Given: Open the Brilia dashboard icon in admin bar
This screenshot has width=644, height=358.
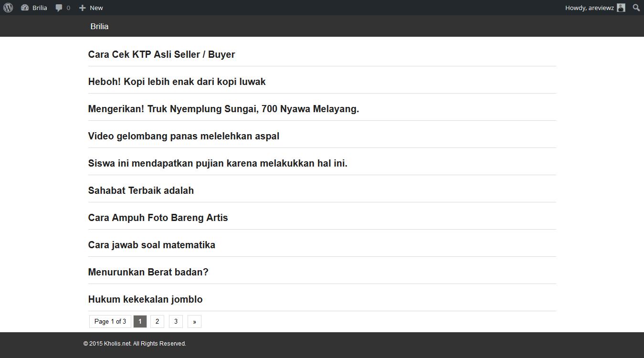Looking at the screenshot, I should coord(25,8).
